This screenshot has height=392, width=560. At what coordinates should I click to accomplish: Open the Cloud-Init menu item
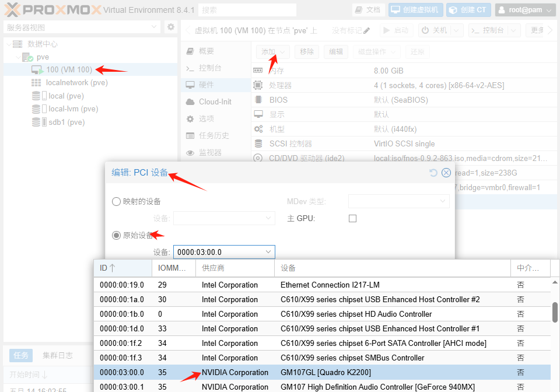(x=216, y=101)
